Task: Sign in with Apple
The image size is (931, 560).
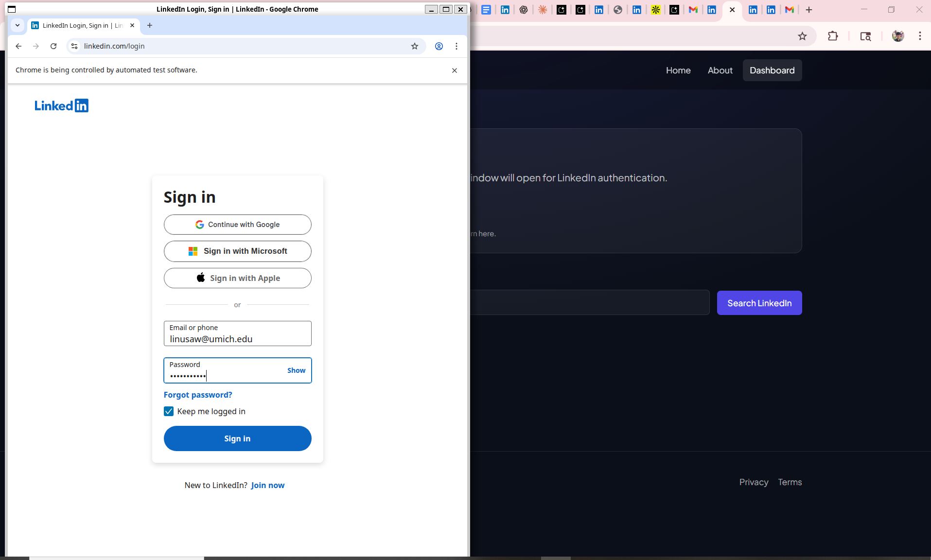Action: click(238, 278)
